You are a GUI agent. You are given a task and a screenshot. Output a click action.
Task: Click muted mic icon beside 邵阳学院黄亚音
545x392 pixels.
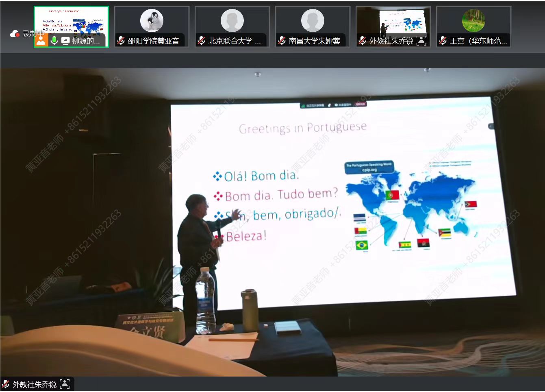pyautogui.click(x=121, y=41)
